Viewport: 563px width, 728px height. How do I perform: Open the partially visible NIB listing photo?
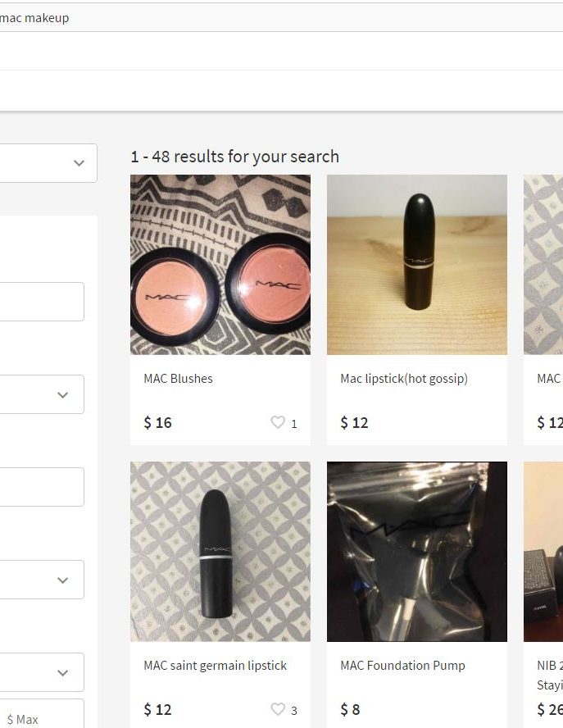[544, 552]
